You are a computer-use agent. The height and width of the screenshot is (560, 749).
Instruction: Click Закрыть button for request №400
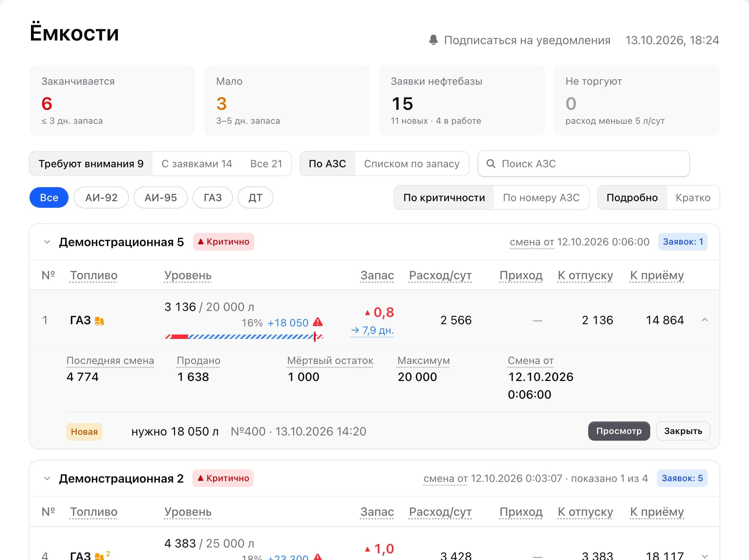coord(683,431)
